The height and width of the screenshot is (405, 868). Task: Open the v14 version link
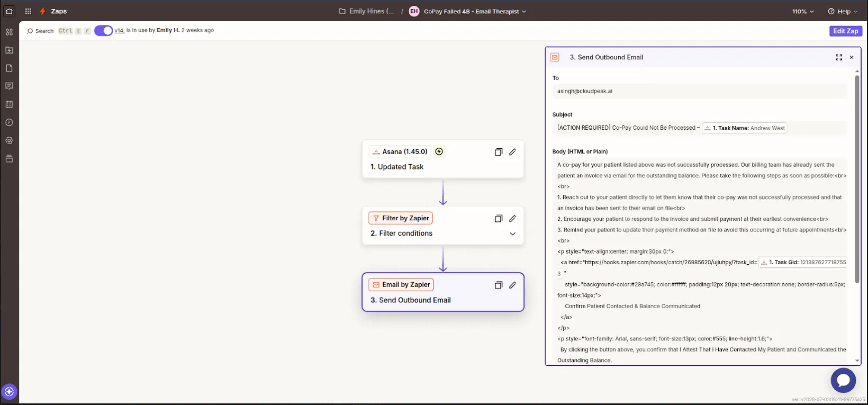pos(120,30)
